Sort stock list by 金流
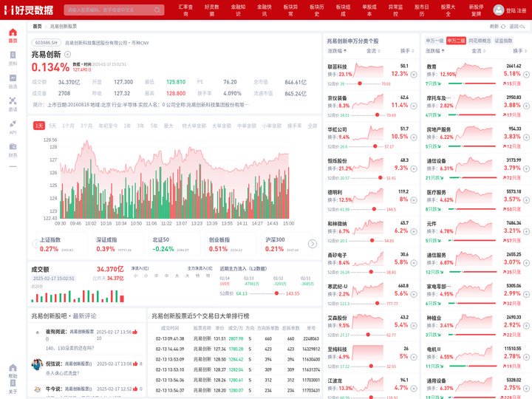Screen dimensions: 532x399 click(373, 51)
